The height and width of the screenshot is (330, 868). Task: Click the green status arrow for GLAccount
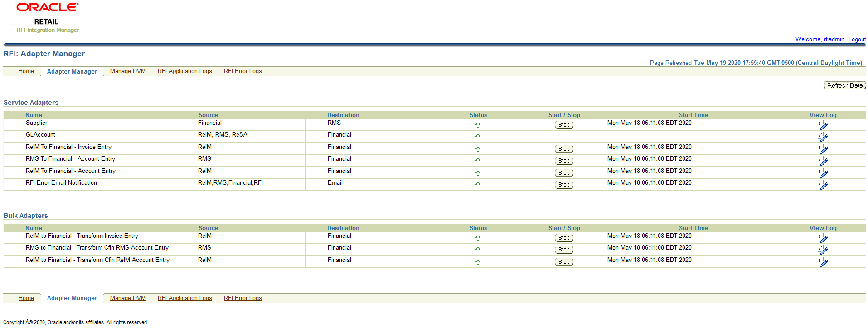tap(478, 137)
